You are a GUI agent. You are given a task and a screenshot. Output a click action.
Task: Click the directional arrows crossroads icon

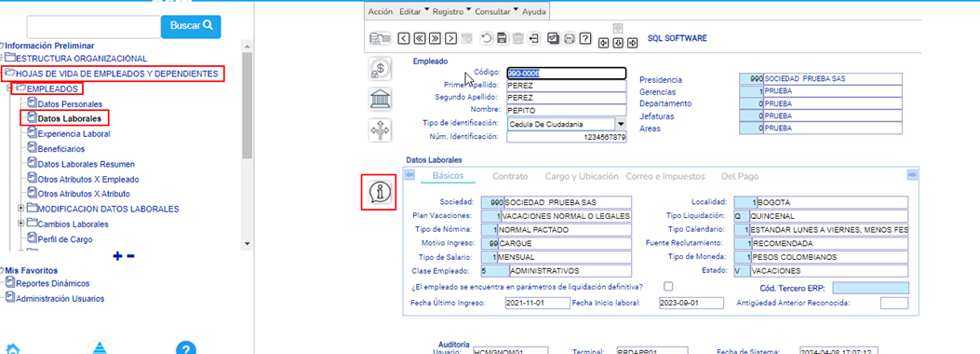point(381,129)
